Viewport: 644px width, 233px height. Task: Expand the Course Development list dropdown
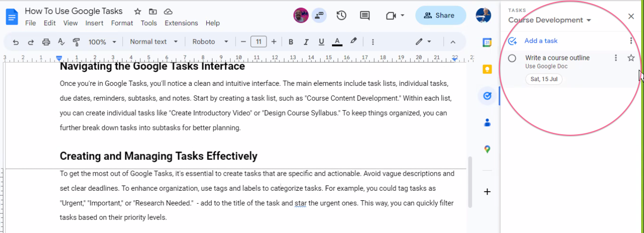pos(550,20)
